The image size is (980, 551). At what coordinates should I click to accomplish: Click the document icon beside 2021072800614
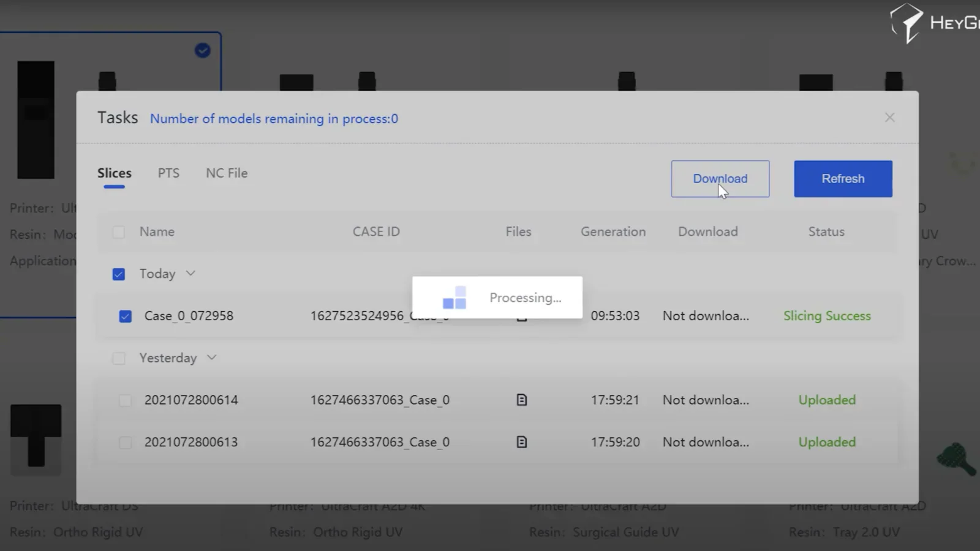pyautogui.click(x=521, y=400)
